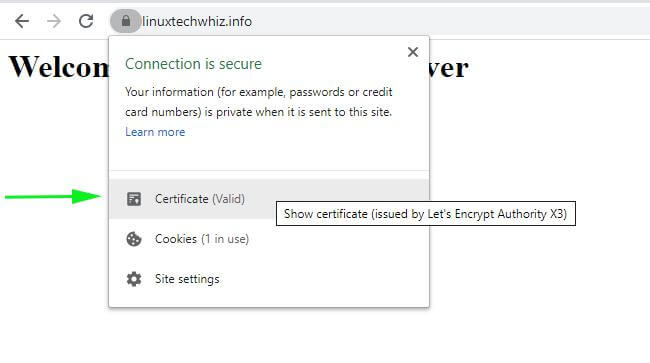This screenshot has height=363, width=650.
Task: Open the Learn more link
Action: pos(155,132)
